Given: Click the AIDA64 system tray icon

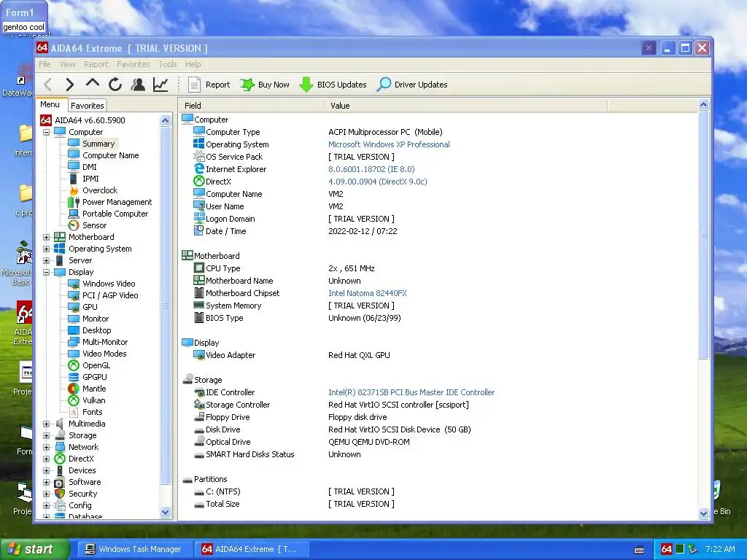Looking at the screenshot, I should pos(667,549).
